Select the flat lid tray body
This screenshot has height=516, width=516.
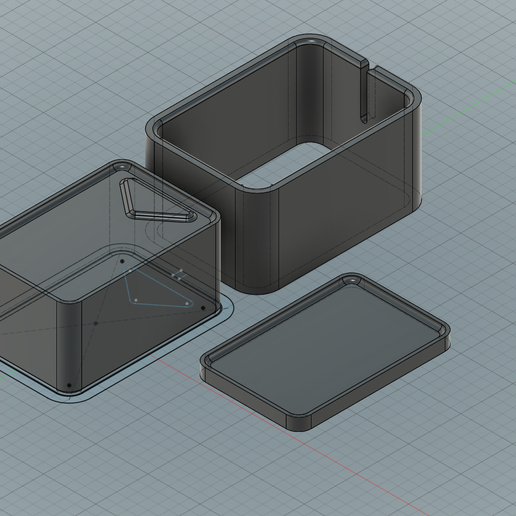click(x=325, y=352)
